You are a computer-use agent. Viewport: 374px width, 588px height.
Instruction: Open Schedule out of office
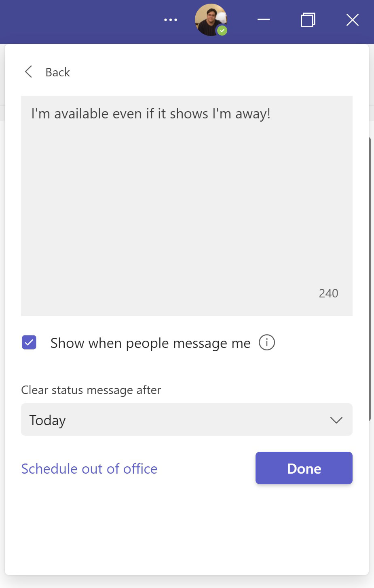click(x=89, y=469)
